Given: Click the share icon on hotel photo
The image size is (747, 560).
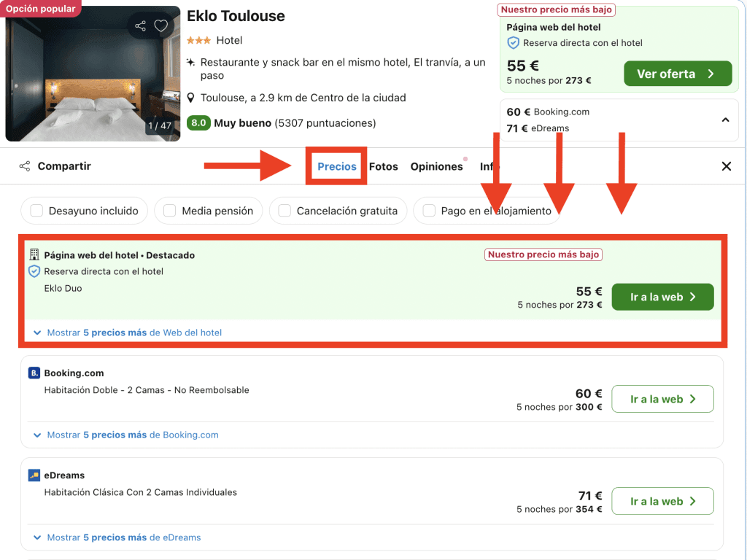Looking at the screenshot, I should (139, 26).
